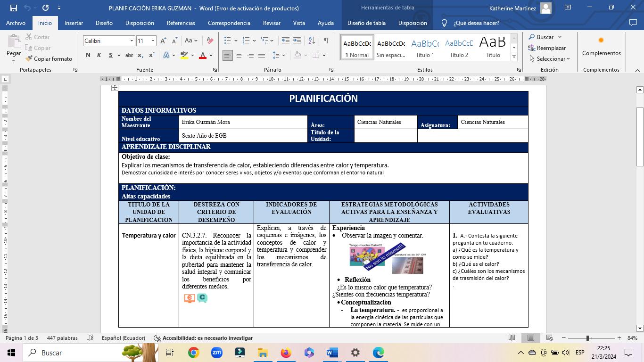Center the paragraph text
This screenshot has height=362, width=644.
[x=239, y=55]
